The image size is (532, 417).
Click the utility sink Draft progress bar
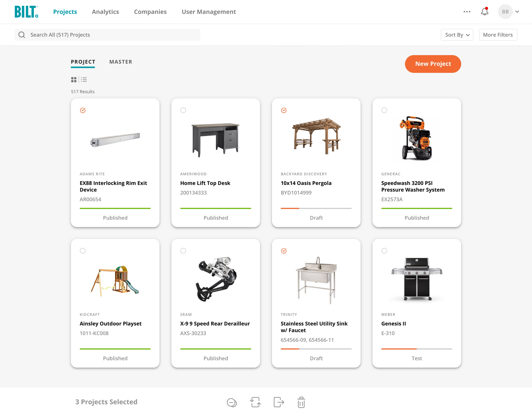pos(316,349)
